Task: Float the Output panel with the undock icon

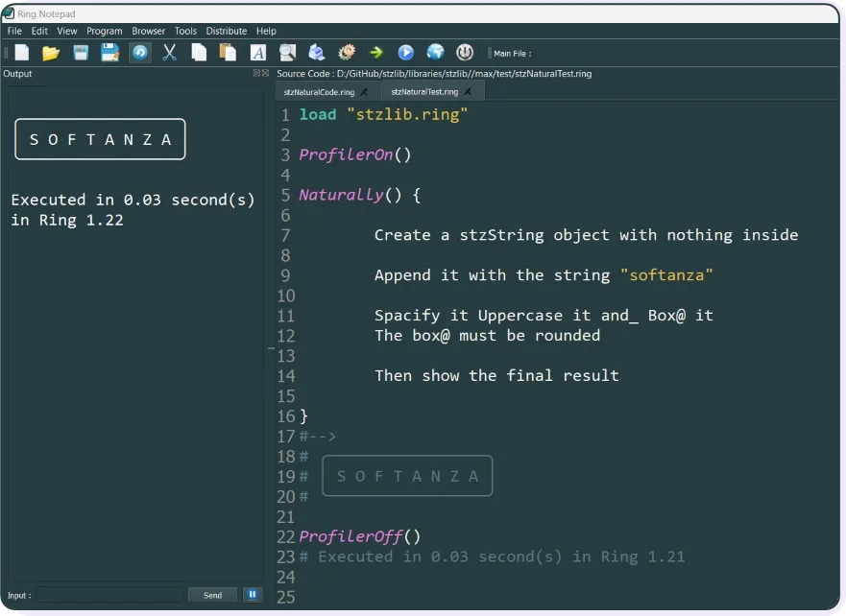Action: tap(256, 73)
